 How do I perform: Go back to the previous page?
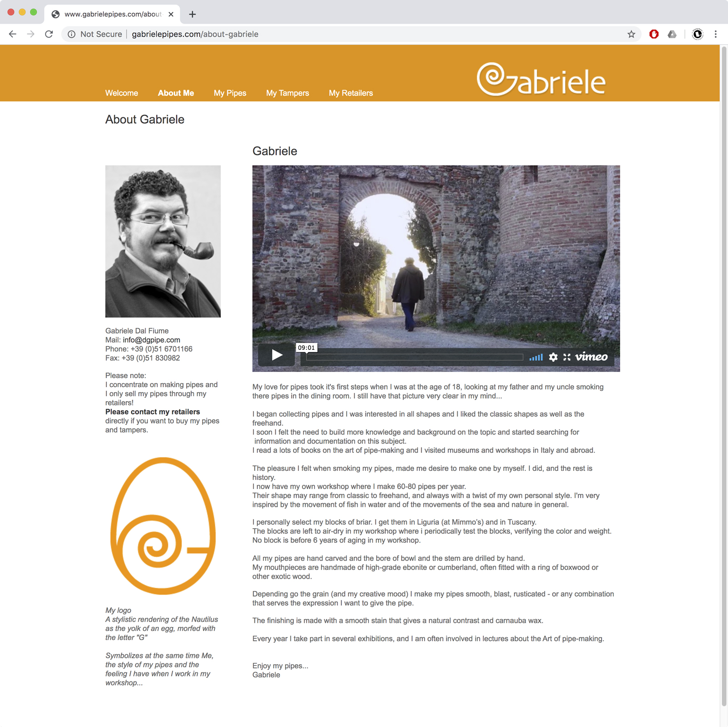13,34
